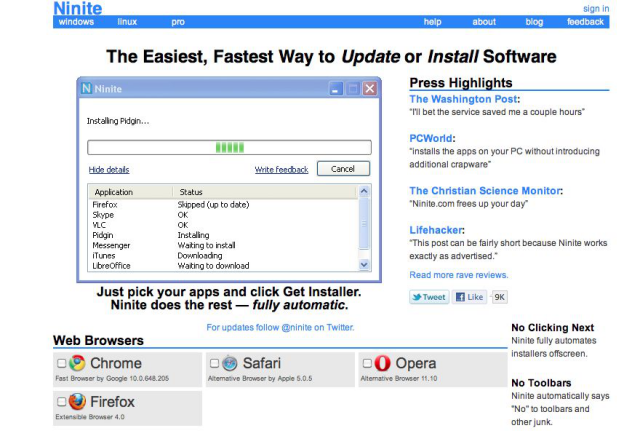Open The Christian Science Monitor link
The image size is (640, 436).
[x=485, y=191]
